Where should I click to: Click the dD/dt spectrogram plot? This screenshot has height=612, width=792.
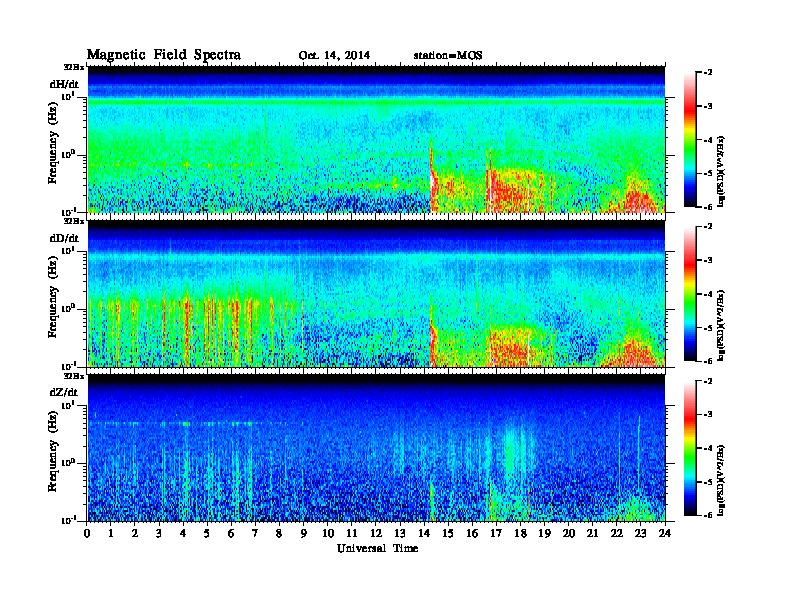click(x=376, y=294)
